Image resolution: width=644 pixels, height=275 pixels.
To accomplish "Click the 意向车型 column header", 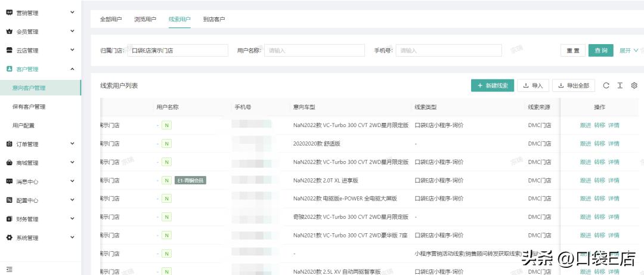I will point(304,107).
